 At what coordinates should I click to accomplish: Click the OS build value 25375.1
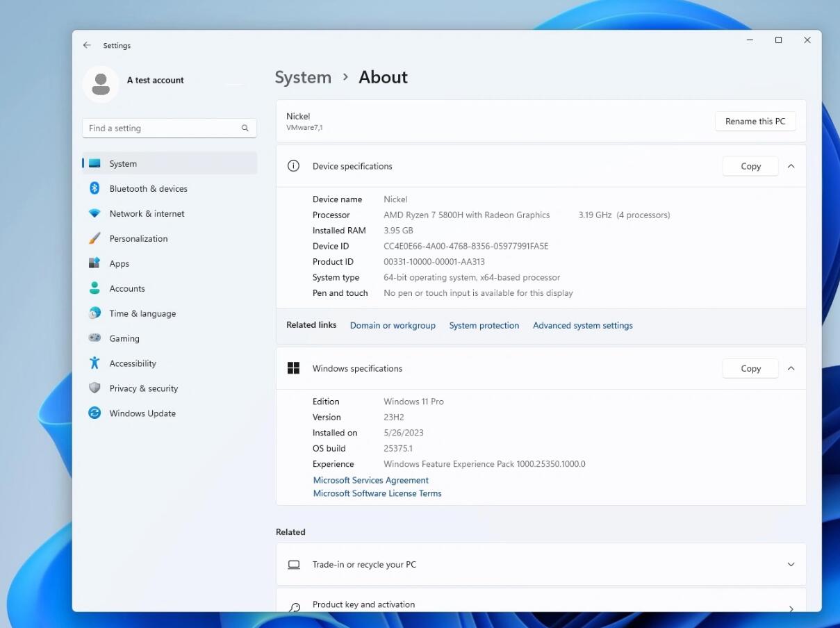398,448
